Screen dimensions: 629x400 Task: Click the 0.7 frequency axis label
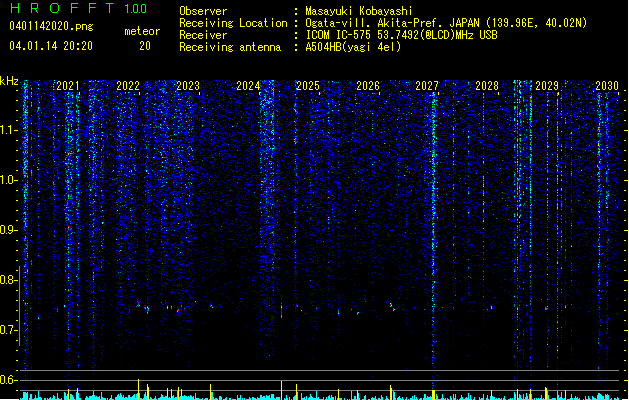point(9,330)
